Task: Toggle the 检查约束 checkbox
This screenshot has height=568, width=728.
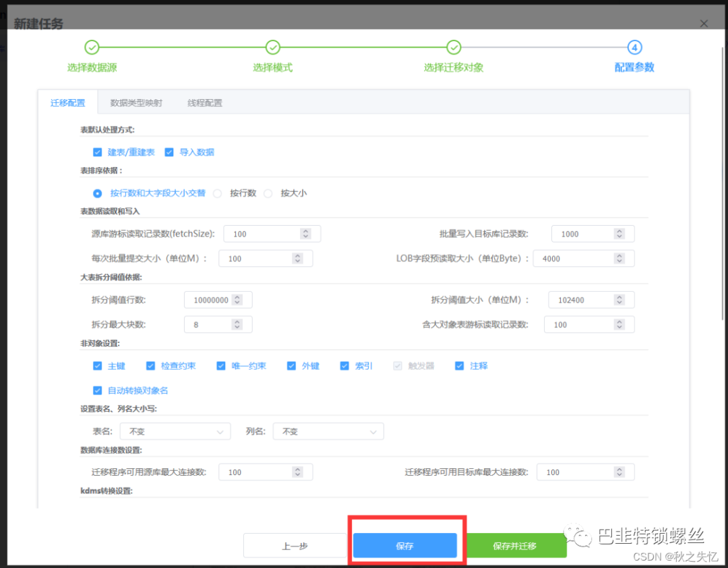Action: (x=150, y=366)
